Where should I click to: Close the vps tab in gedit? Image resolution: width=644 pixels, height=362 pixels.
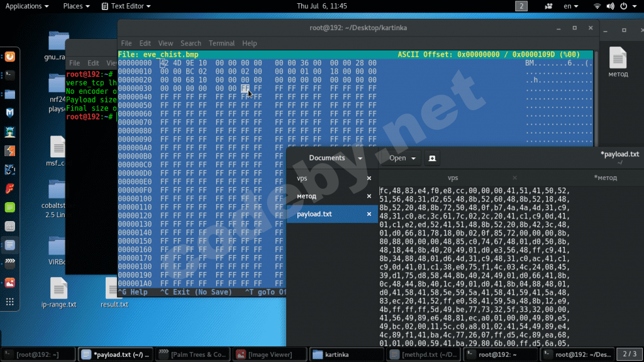[x=514, y=178]
